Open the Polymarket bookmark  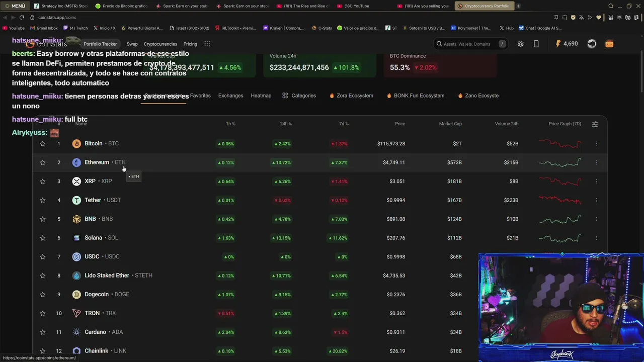pos(471,28)
